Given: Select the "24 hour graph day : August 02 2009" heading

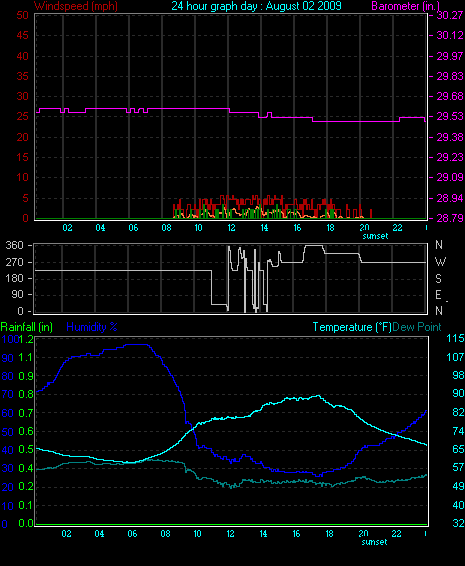Looking at the screenshot, I should pyautogui.click(x=256, y=6).
